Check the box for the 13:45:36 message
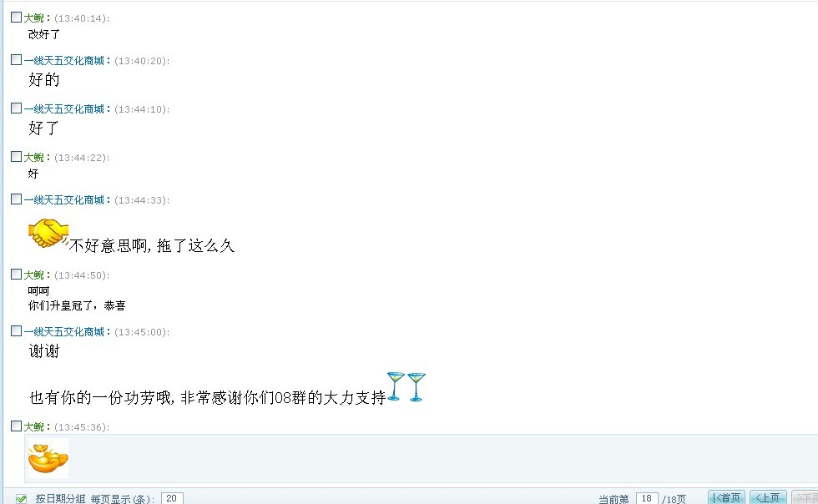Viewport: 818px width, 504px height. (16, 426)
